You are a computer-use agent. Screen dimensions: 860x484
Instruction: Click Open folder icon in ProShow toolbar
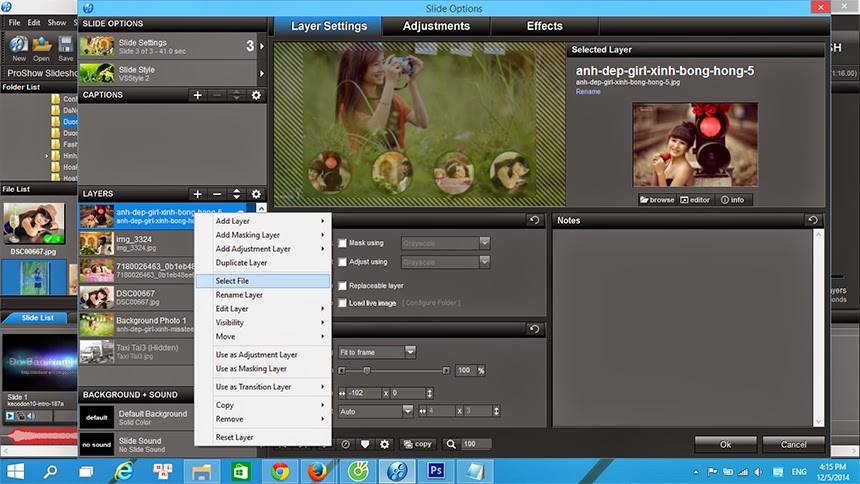coord(41,48)
